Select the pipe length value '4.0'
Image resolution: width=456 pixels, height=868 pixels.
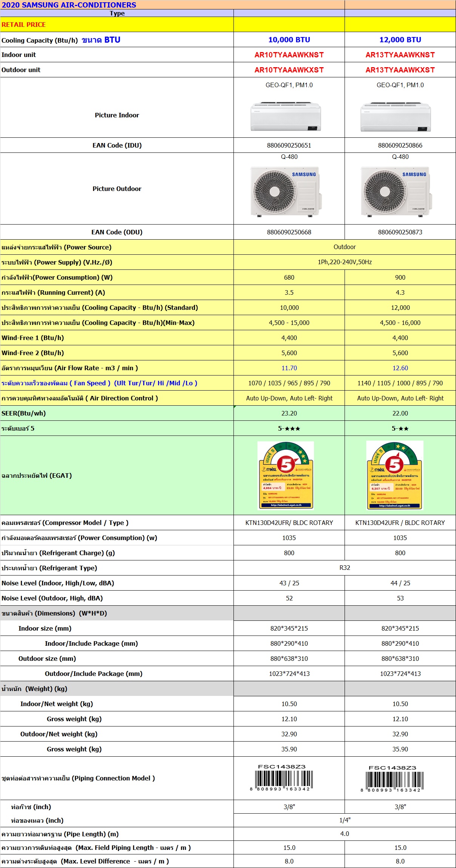pos(345,834)
